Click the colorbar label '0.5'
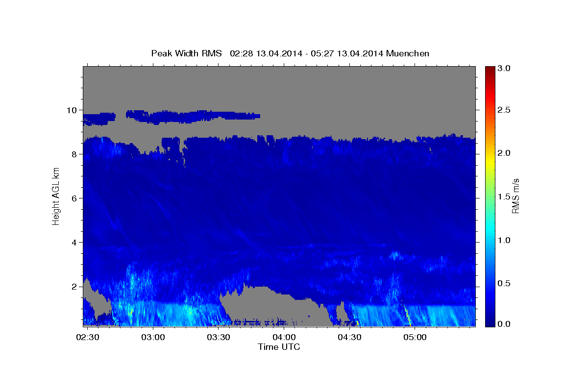This screenshot has width=588, height=392. tap(504, 283)
